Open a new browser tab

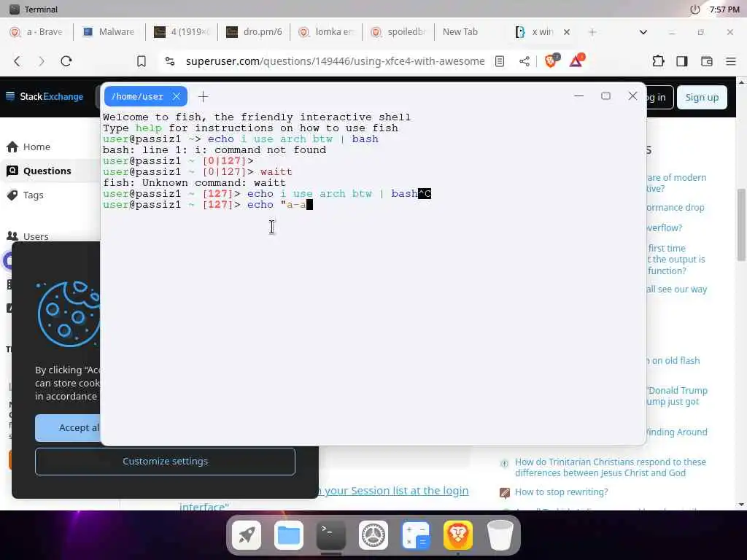[592, 32]
